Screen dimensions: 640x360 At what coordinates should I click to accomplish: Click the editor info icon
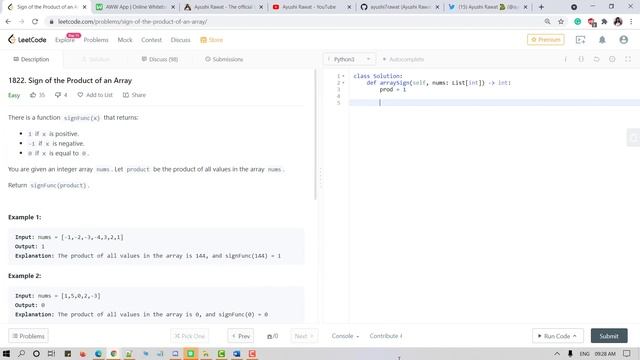tap(565, 59)
